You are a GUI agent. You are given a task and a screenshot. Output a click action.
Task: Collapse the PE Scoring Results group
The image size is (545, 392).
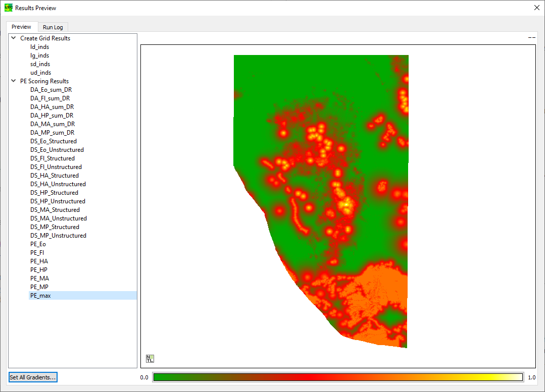14,81
